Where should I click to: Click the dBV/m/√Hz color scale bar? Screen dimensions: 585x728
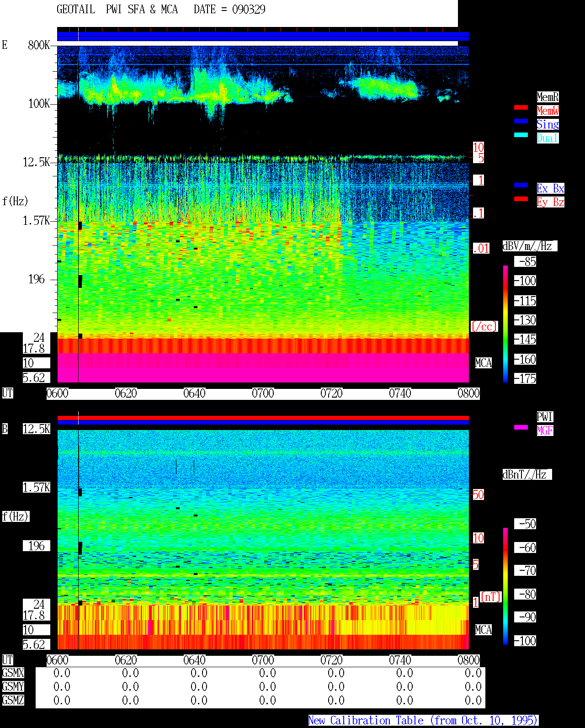click(505, 324)
